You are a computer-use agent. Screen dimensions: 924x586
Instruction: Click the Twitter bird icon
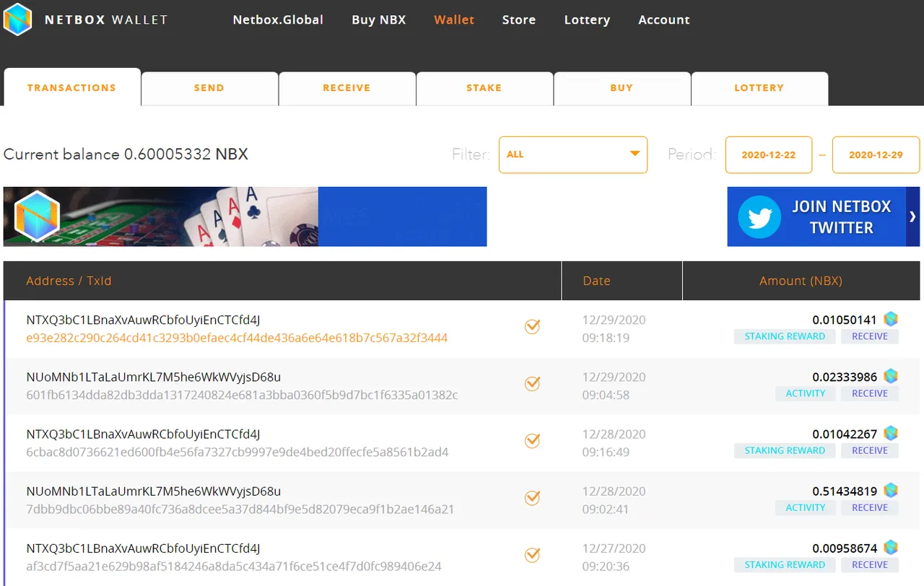coord(759,217)
